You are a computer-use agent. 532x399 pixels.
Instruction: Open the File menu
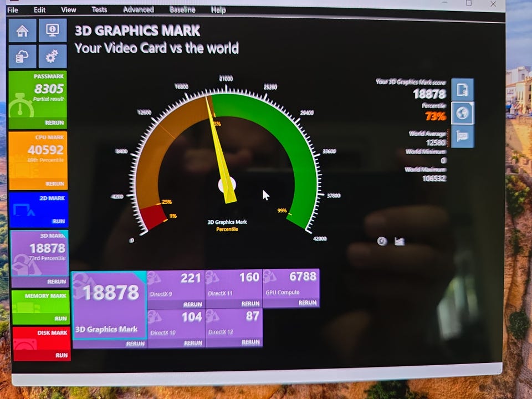[13, 10]
